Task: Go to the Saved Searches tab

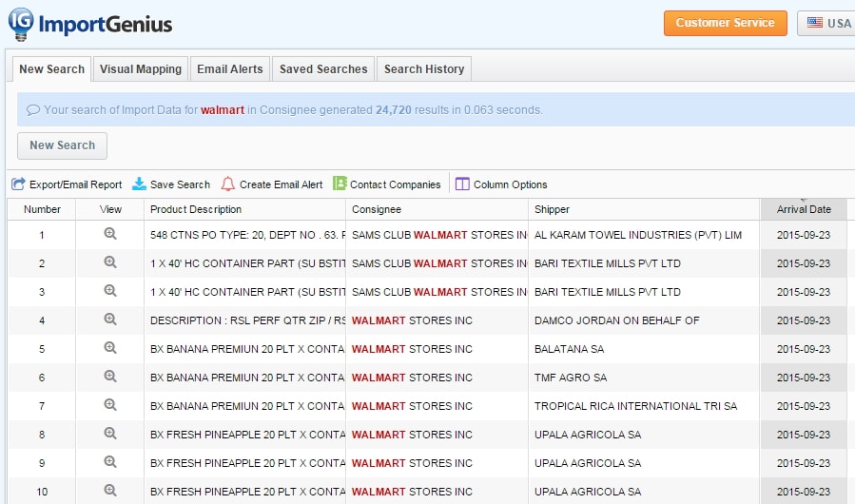Action: pyautogui.click(x=323, y=69)
